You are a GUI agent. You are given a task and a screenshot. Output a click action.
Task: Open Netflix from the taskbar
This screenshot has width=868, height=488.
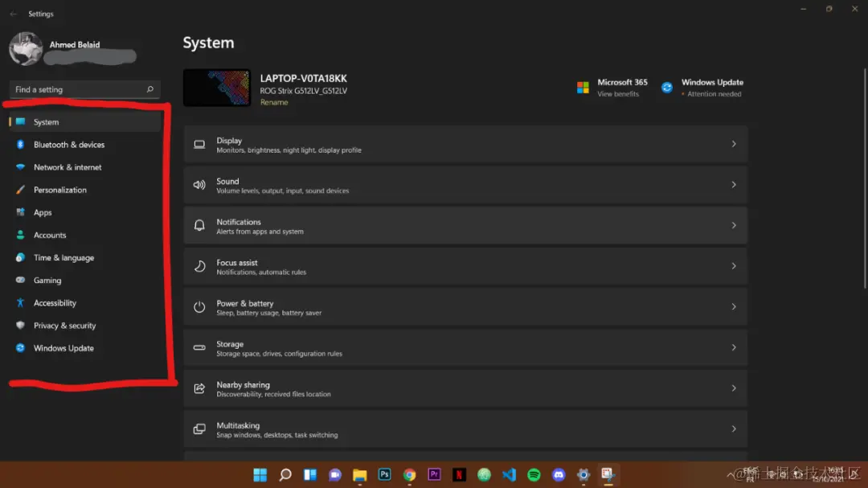coord(460,474)
